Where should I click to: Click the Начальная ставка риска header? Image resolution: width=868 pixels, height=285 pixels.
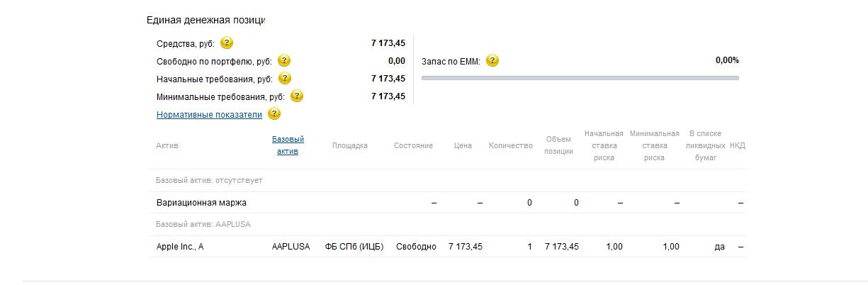pyautogui.click(x=604, y=145)
